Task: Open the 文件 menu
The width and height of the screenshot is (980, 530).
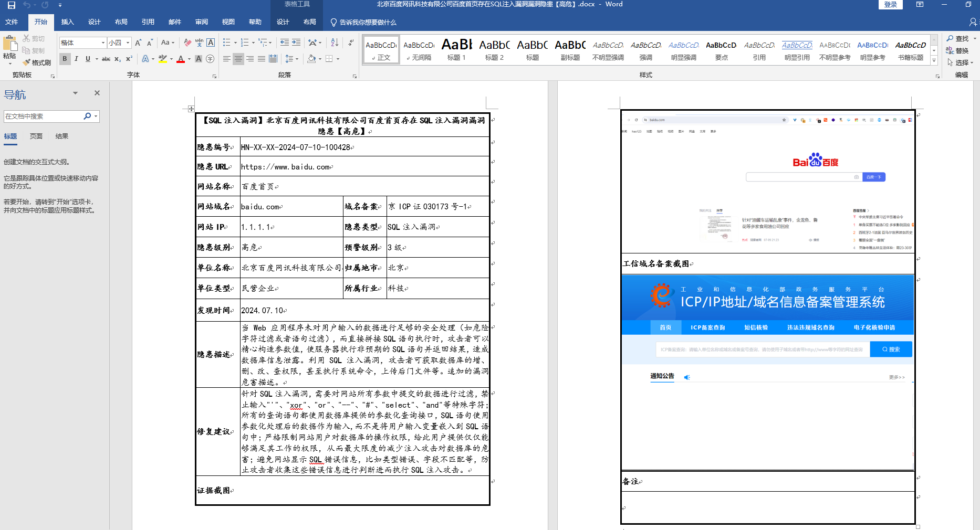Action: click(x=12, y=22)
